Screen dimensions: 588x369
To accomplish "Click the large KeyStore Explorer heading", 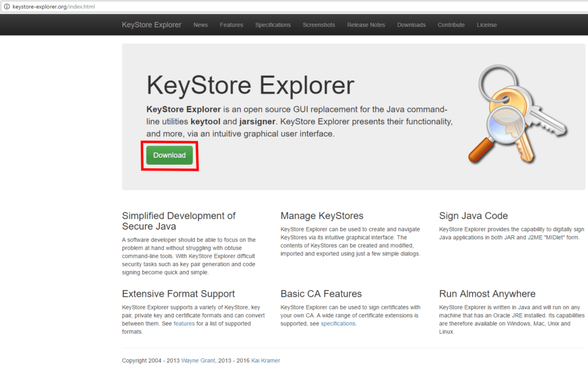I will click(250, 85).
